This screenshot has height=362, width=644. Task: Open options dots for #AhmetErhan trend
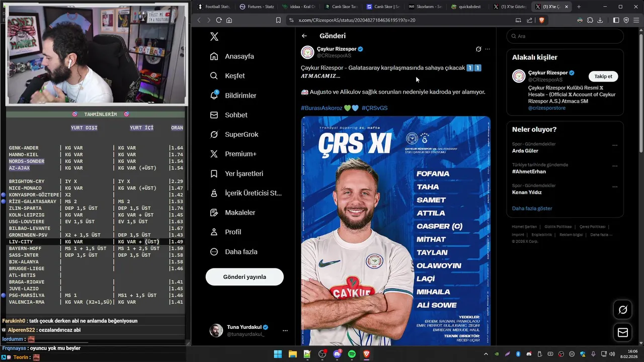click(x=615, y=166)
